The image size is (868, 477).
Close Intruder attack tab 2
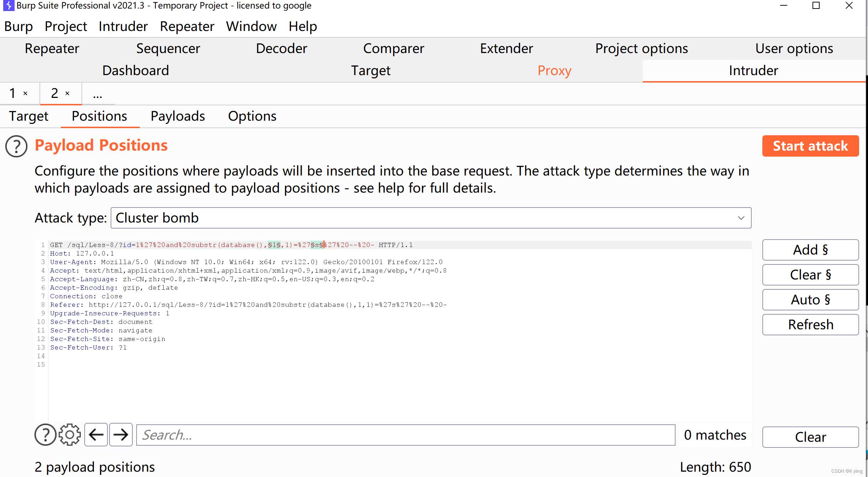click(67, 94)
